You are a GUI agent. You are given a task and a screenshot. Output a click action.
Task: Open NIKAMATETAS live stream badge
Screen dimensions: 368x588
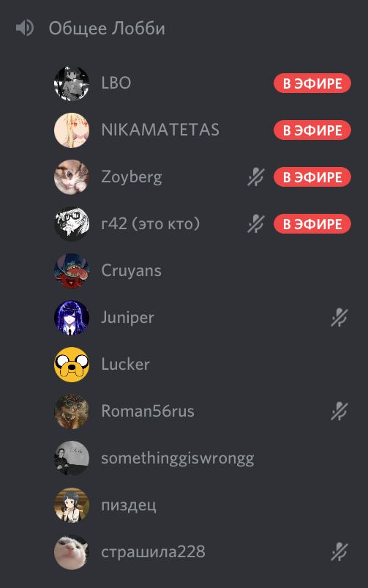[x=312, y=130]
